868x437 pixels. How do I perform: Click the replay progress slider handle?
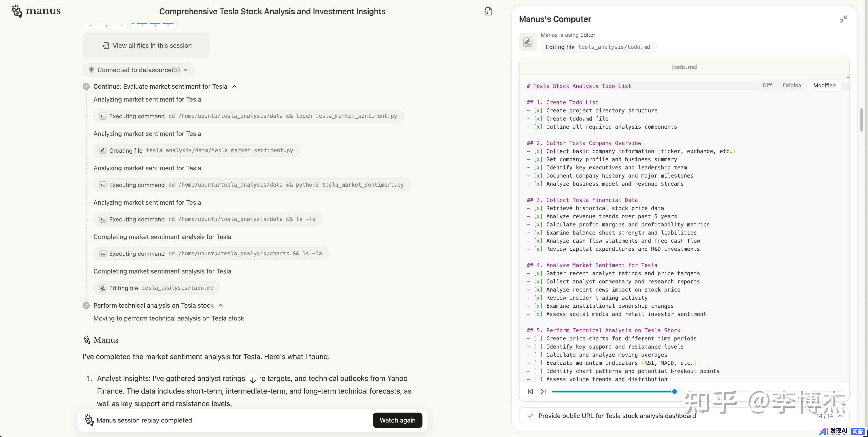(674, 392)
